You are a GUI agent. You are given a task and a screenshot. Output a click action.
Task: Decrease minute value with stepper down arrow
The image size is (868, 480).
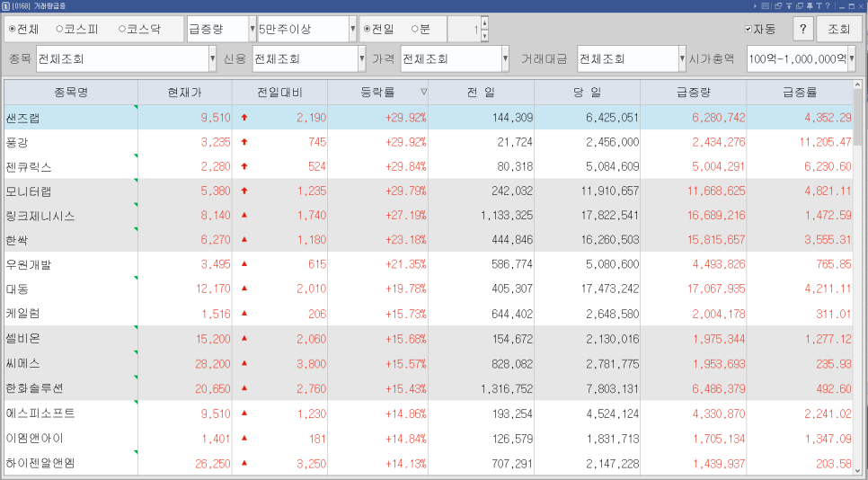coord(484,35)
